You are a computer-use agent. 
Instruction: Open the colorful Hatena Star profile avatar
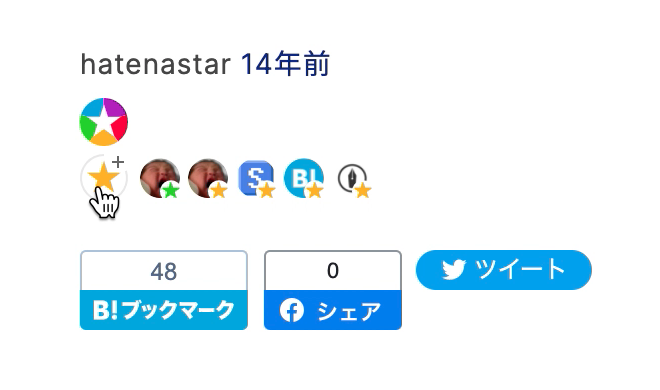pyautogui.click(x=104, y=122)
